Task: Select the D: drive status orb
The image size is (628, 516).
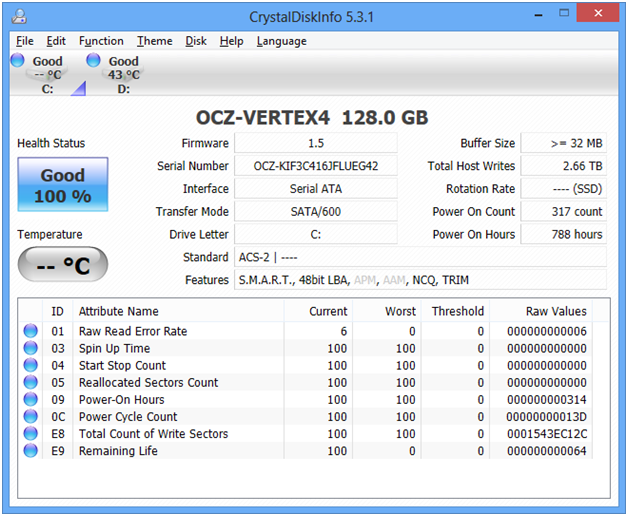Action: tap(93, 60)
